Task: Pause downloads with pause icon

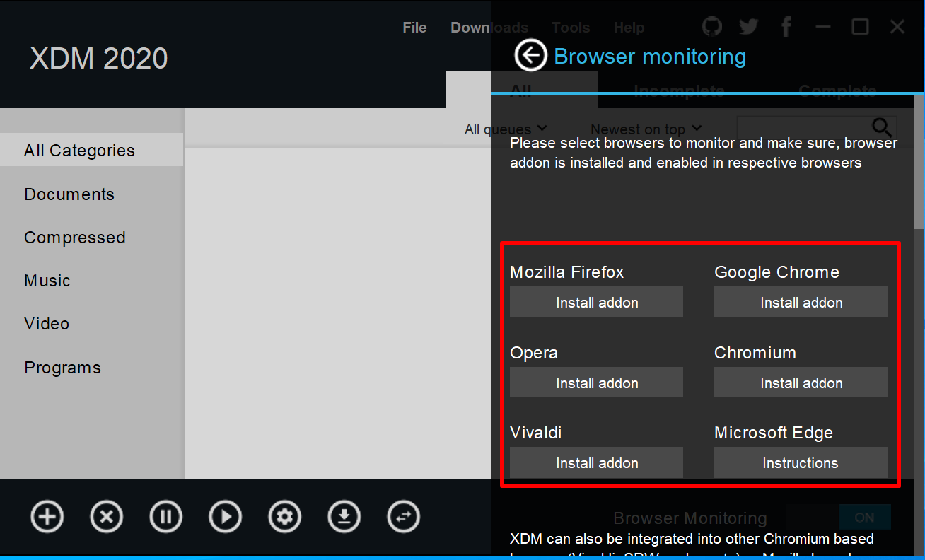Action: coord(165,516)
